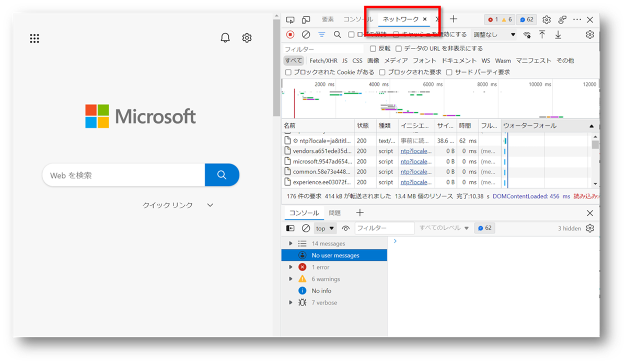Close the bottom drawer panel
The height and width of the screenshot is (364, 627).
pos(590,213)
